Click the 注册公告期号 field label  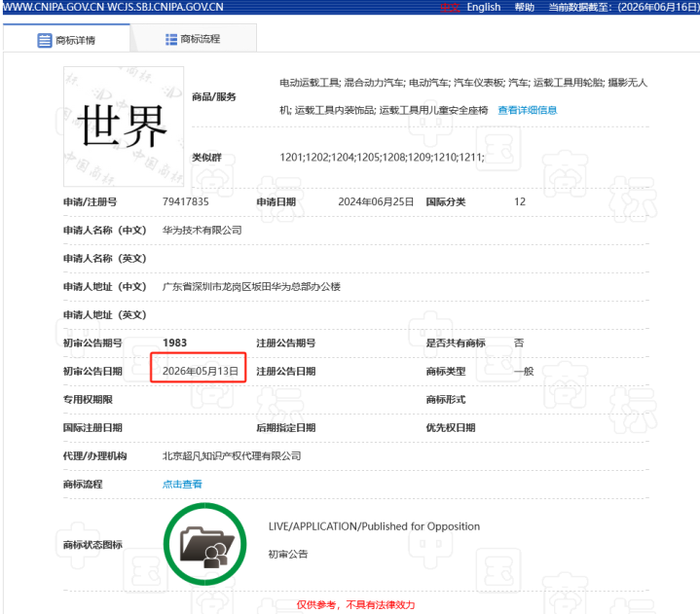(x=285, y=343)
